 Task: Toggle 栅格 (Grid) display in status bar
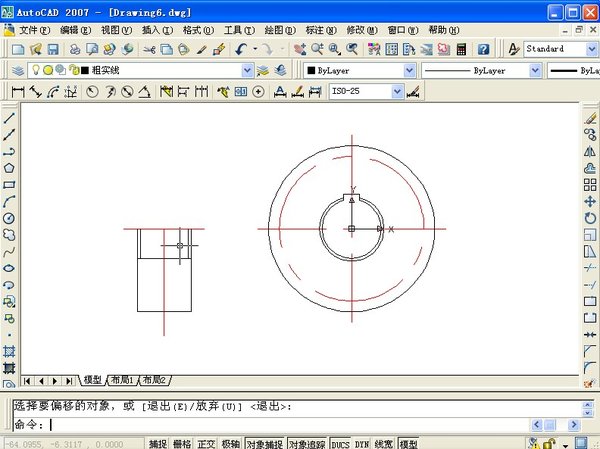coord(183,443)
